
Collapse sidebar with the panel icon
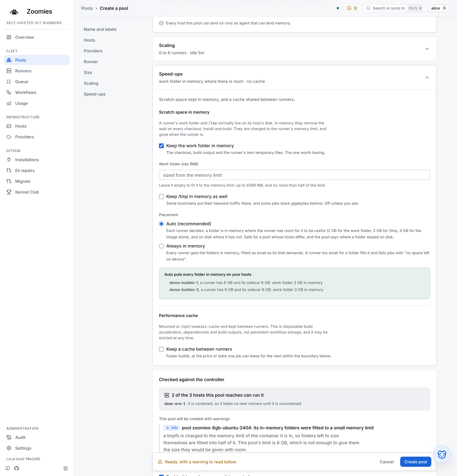tap(66, 468)
